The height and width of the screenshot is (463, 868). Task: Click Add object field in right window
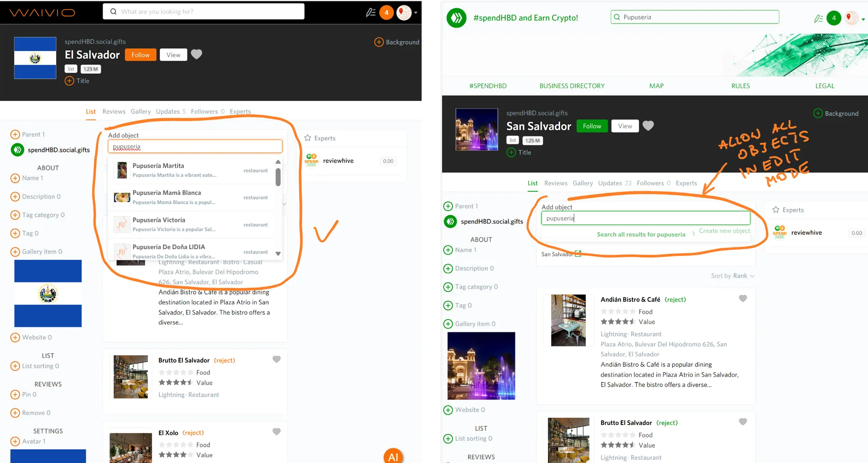(646, 218)
